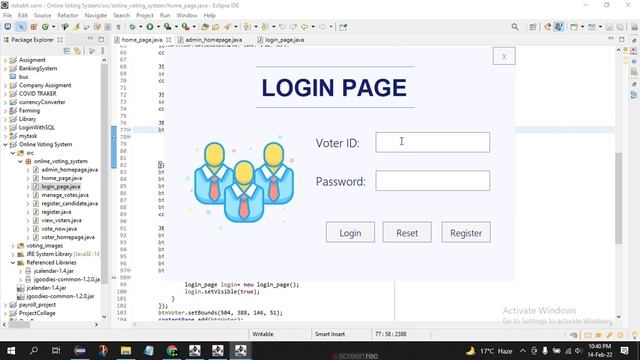Click the Back navigation arrow icon
The image size is (640, 360).
[304, 27]
